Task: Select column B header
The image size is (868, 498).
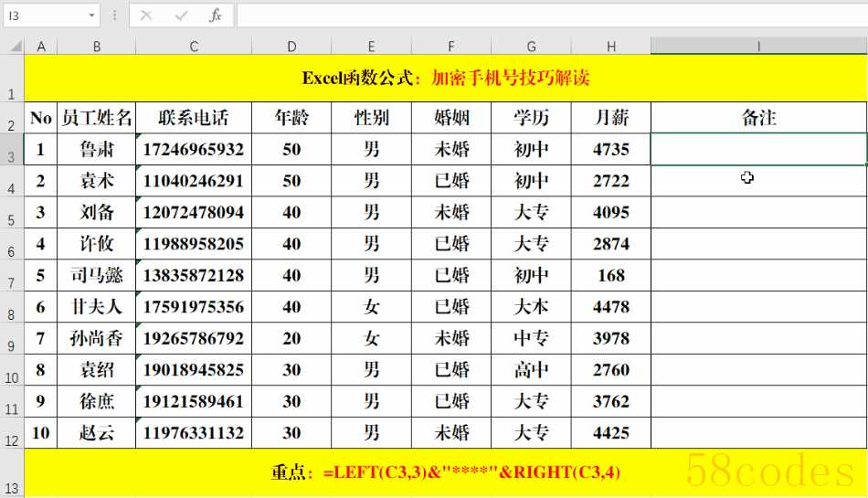Action: click(x=96, y=47)
